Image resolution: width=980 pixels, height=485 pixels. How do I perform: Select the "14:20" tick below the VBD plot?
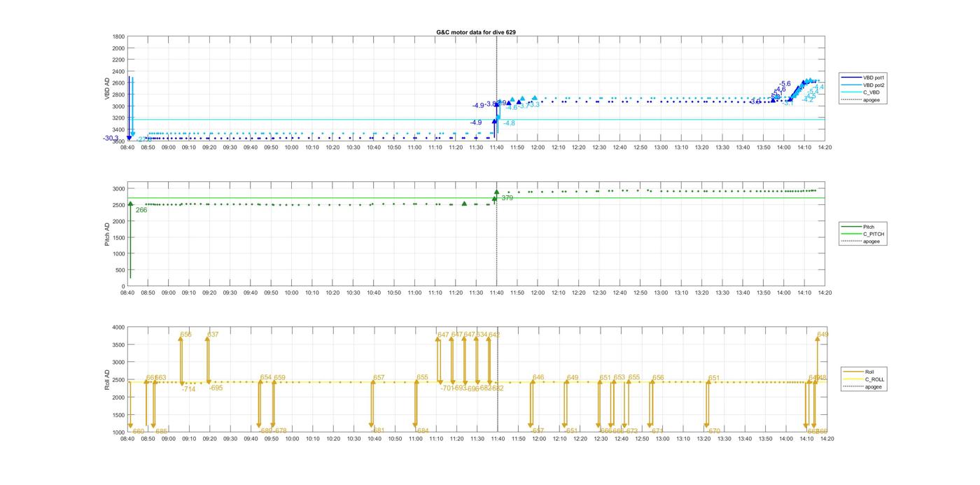coord(825,148)
